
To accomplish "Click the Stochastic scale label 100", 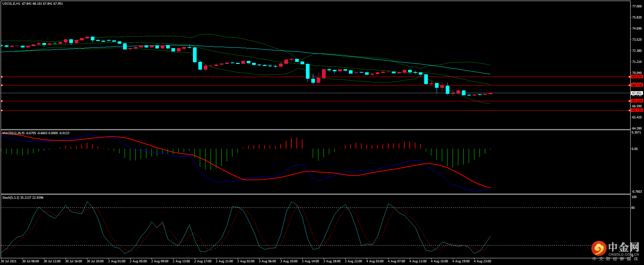I will point(634,197).
